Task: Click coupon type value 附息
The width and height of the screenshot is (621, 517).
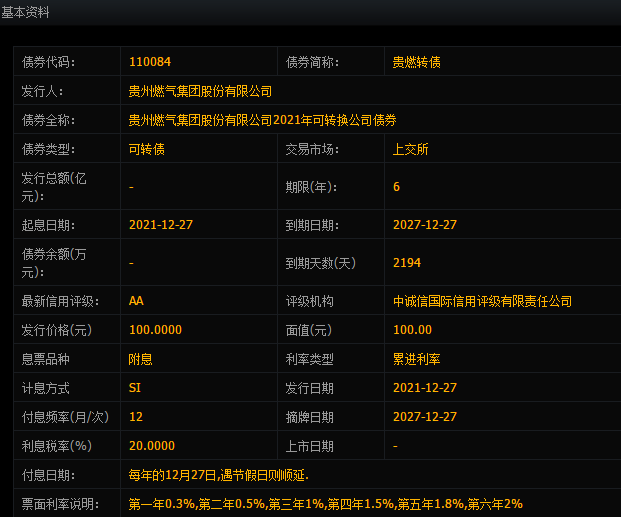Action: [x=141, y=359]
